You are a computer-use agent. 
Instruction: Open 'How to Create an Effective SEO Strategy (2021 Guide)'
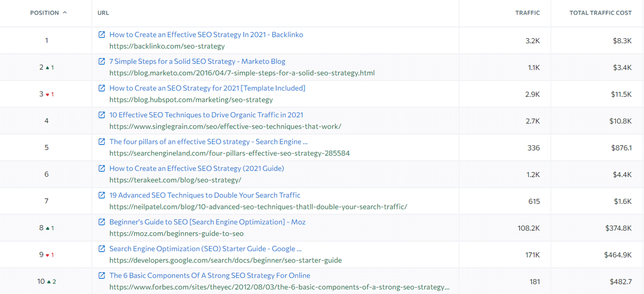(197, 168)
